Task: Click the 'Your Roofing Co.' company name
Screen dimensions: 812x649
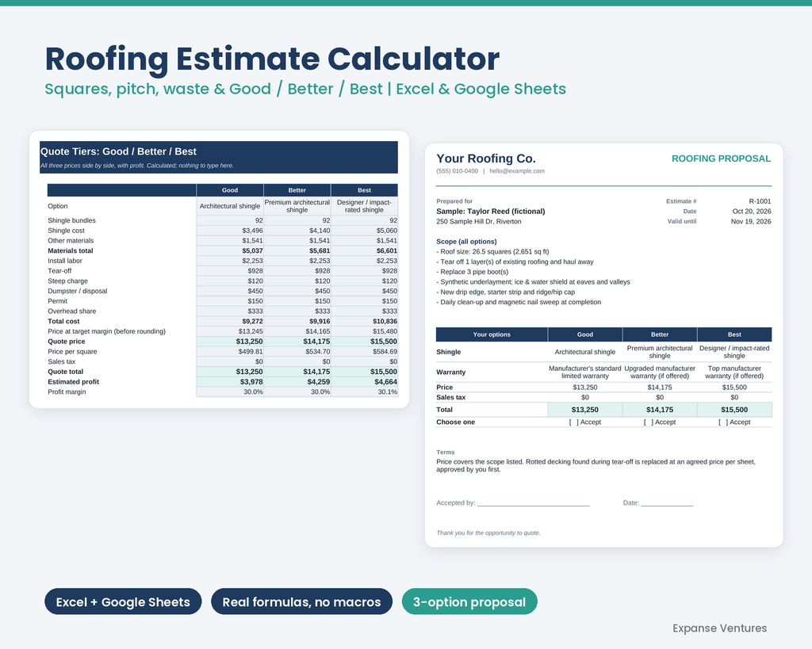Action: tap(486, 158)
